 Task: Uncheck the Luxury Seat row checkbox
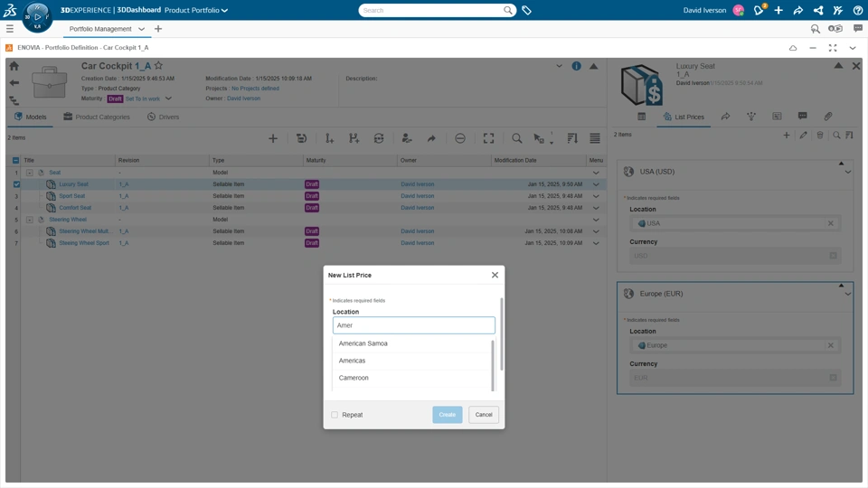(x=16, y=184)
